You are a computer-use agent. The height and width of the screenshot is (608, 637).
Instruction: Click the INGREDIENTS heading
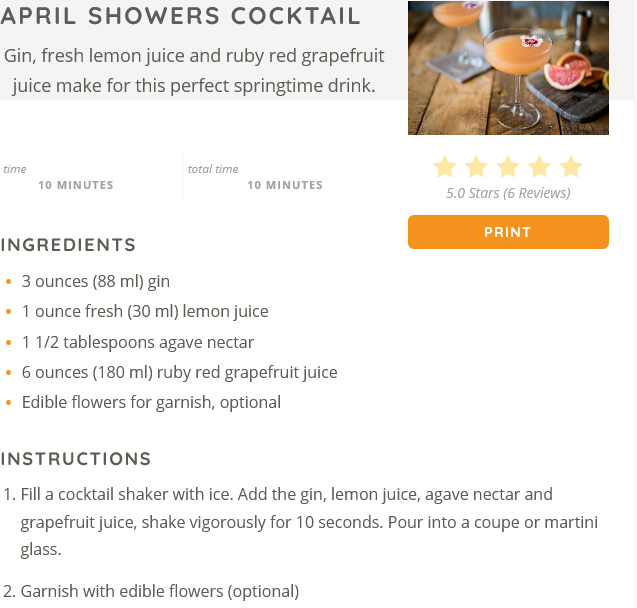68,245
